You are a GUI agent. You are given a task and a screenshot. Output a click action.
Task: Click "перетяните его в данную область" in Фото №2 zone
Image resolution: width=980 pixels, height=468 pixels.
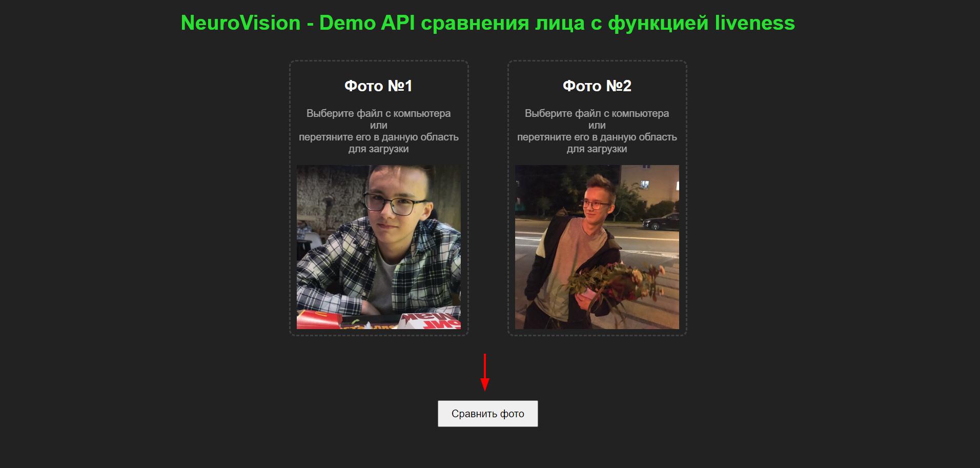tap(597, 137)
